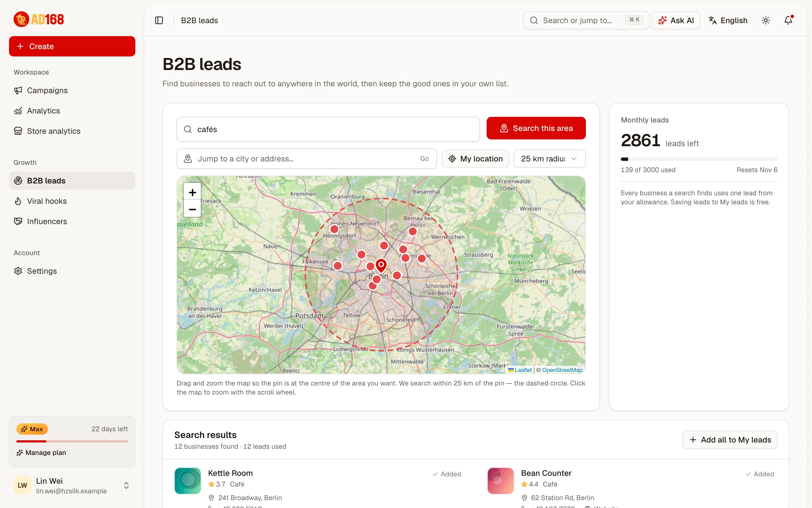Viewport: 812px width, 508px height.
Task: Click Added status for Kettle Room
Action: click(447, 474)
